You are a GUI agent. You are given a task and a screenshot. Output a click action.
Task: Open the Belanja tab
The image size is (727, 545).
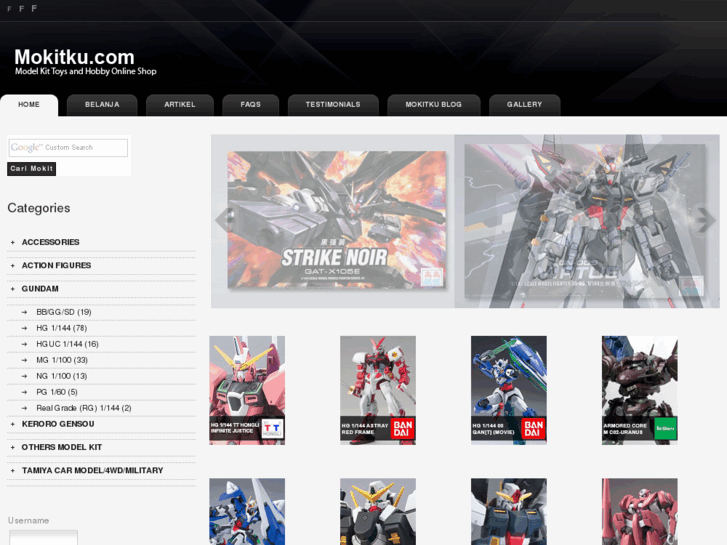click(x=102, y=105)
